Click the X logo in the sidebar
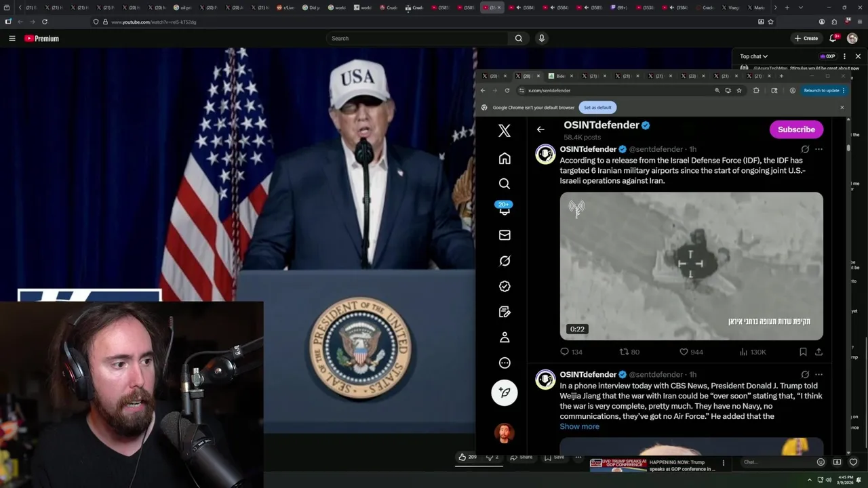Viewport: 868px width, 488px height. pyautogui.click(x=505, y=131)
